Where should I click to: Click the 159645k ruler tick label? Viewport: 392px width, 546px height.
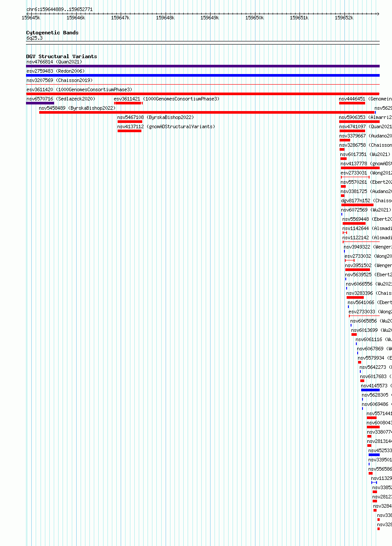31,18
